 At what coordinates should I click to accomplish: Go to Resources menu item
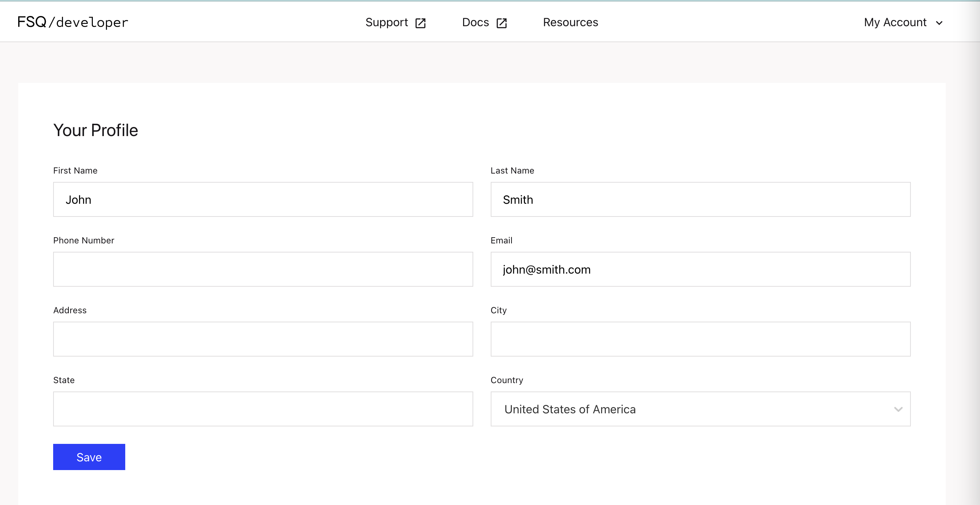[x=570, y=23]
